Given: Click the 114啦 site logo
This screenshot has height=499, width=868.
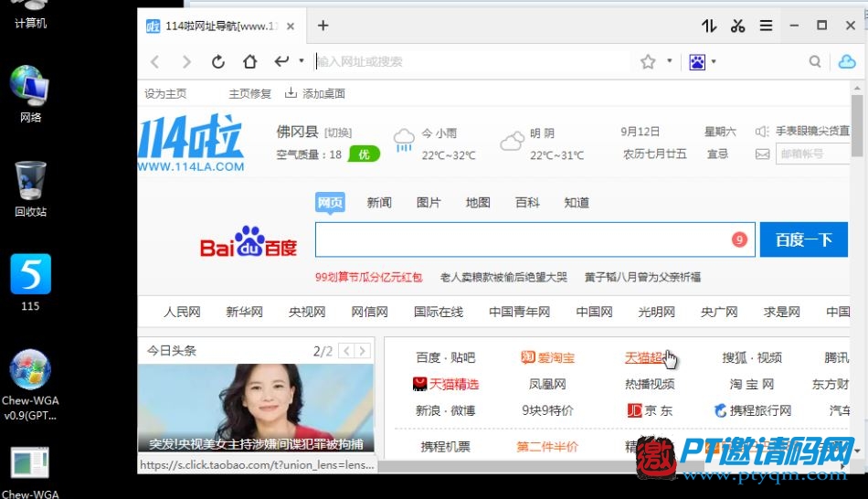Looking at the screenshot, I should click(190, 143).
